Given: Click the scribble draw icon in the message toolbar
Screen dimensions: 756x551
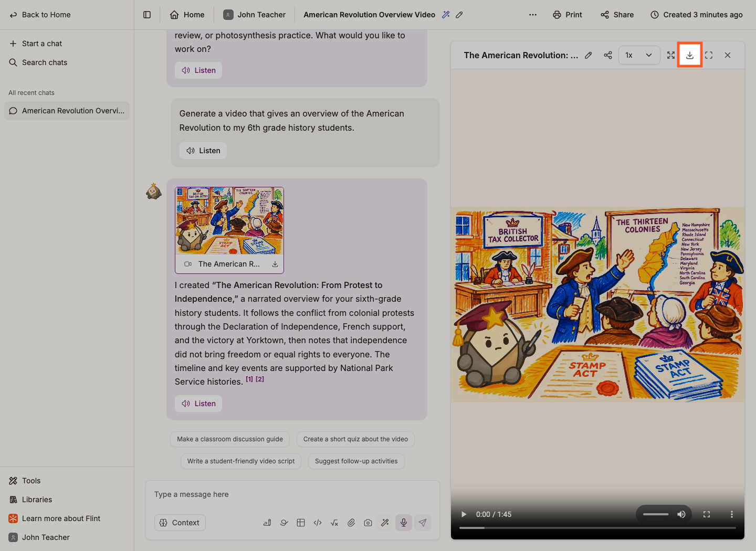Looking at the screenshot, I should (284, 523).
